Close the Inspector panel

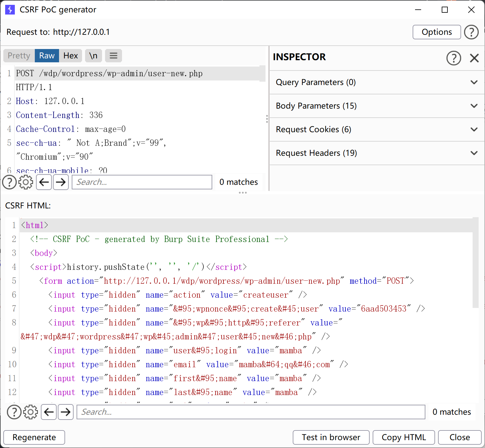pos(474,58)
